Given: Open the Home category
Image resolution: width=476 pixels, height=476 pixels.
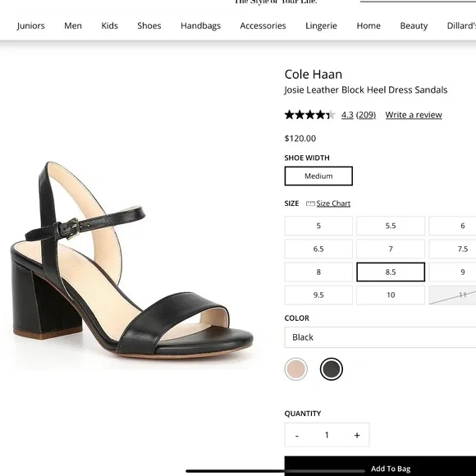Looking at the screenshot, I should pos(368,25).
